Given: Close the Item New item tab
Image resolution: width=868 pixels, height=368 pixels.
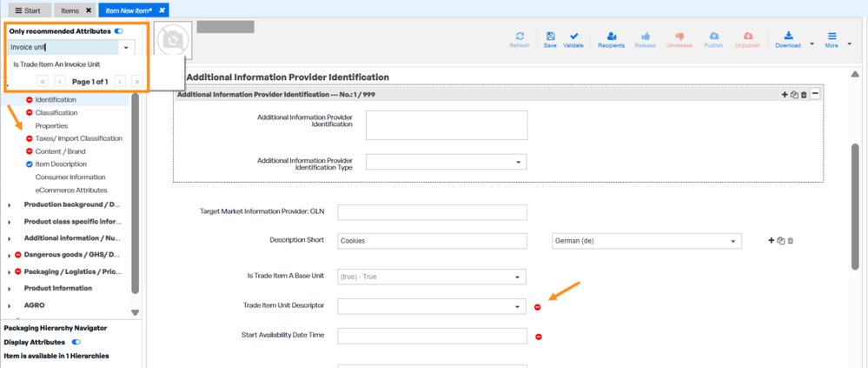Looking at the screenshot, I should [x=161, y=10].
